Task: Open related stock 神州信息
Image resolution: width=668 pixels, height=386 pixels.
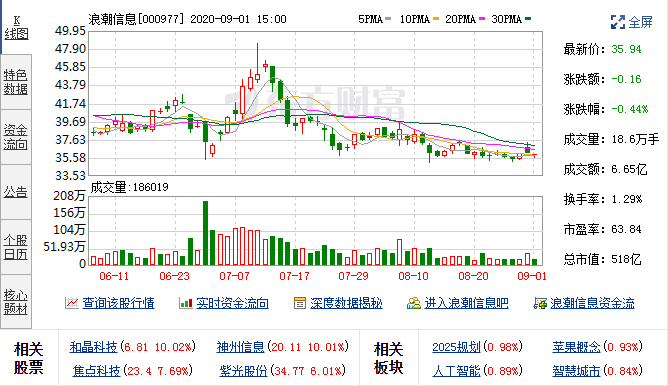Action: [x=240, y=347]
